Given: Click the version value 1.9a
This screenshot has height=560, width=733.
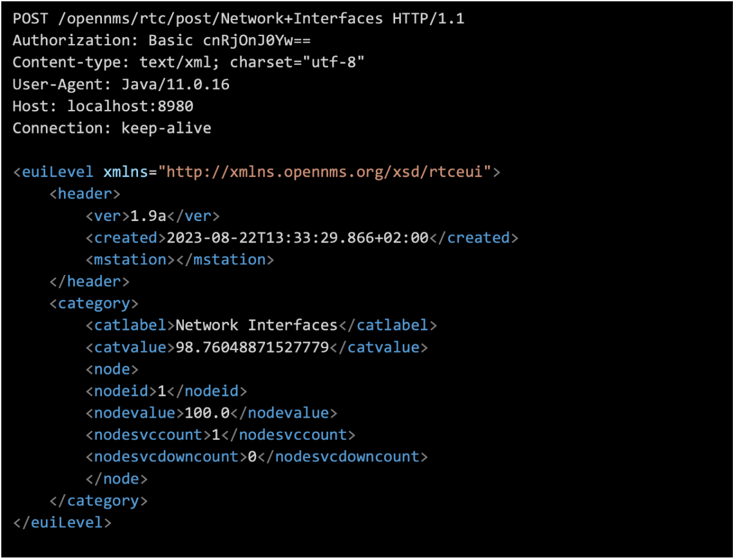Looking at the screenshot, I should 148,216.
